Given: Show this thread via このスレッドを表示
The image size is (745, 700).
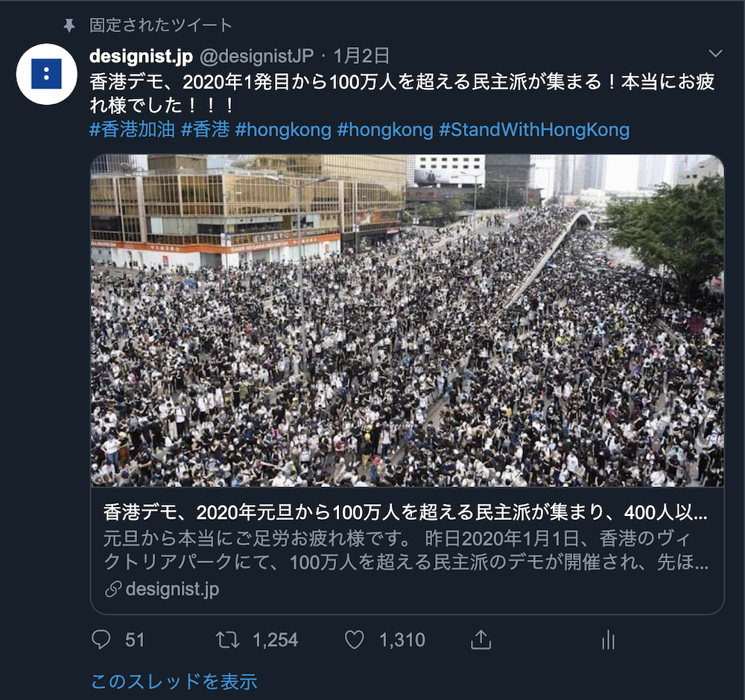Looking at the screenshot, I should [174, 681].
